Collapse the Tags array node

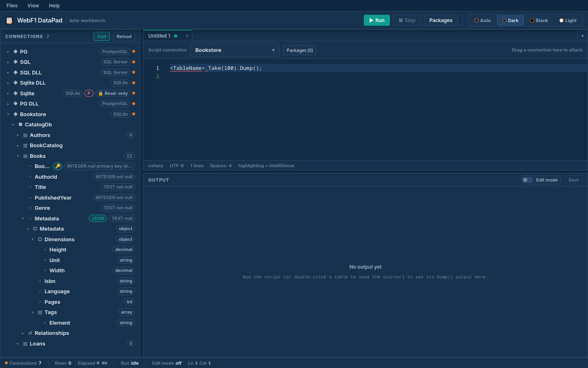pos(32,313)
